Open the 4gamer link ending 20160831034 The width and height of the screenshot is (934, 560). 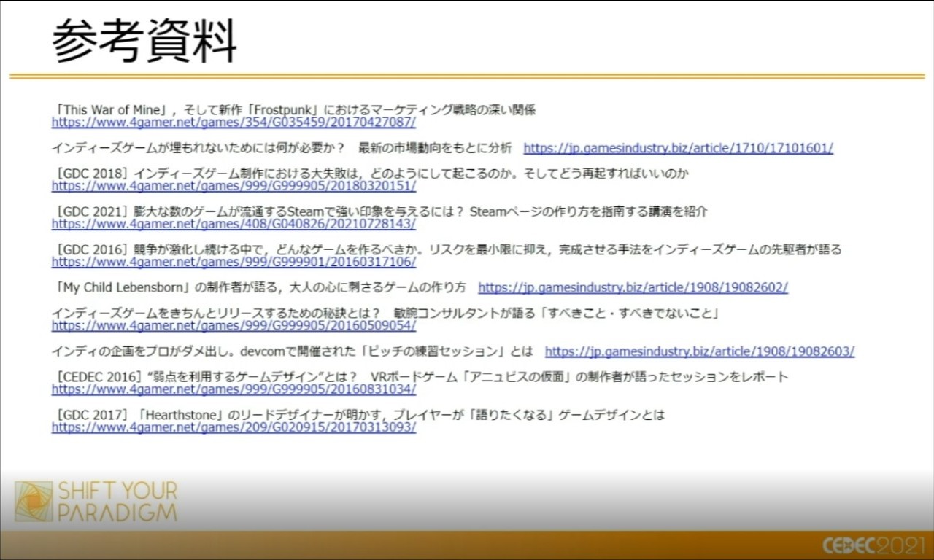233,389
